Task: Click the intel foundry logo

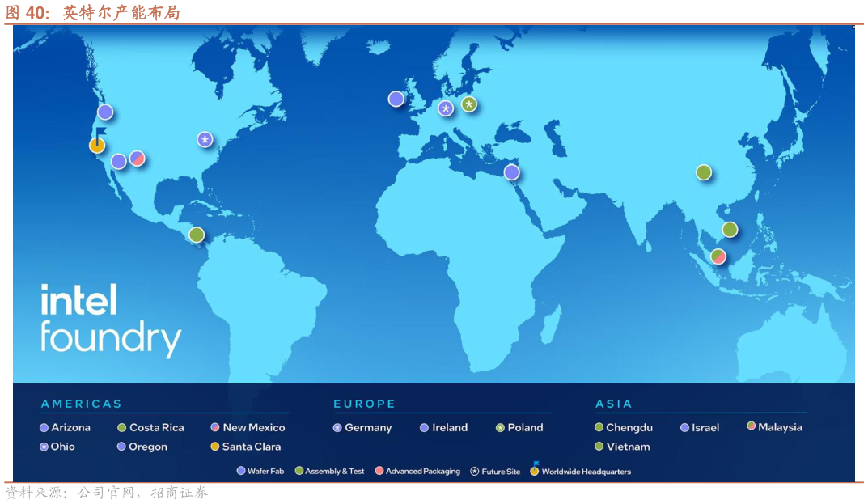Action: (x=111, y=320)
